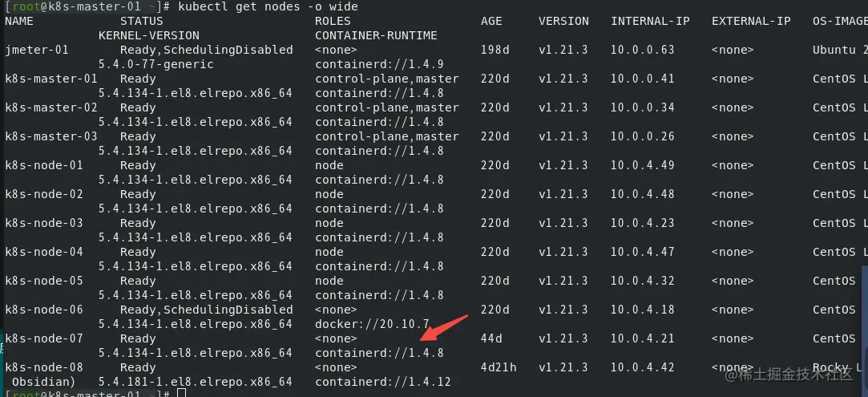
Task: Click the NAME column header
Action: tap(19, 21)
